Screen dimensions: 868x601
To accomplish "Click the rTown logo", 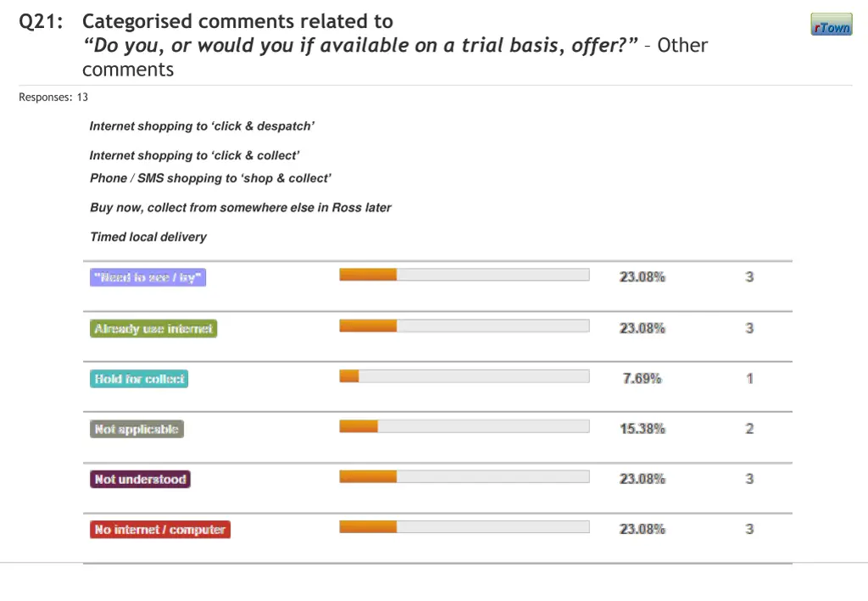I will 831,25.
